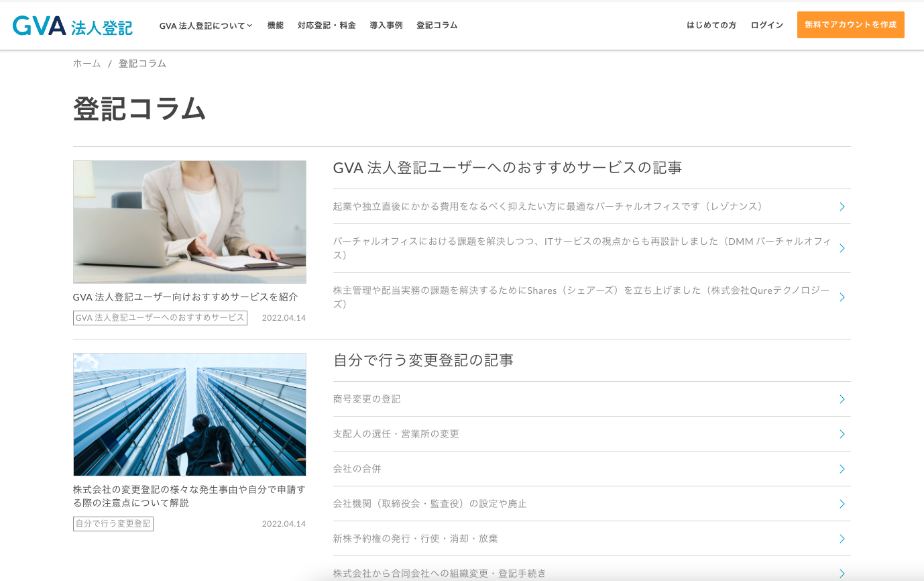The width and height of the screenshot is (924, 581).
Task: Open 導入事例 in the navigation bar
Action: (386, 25)
